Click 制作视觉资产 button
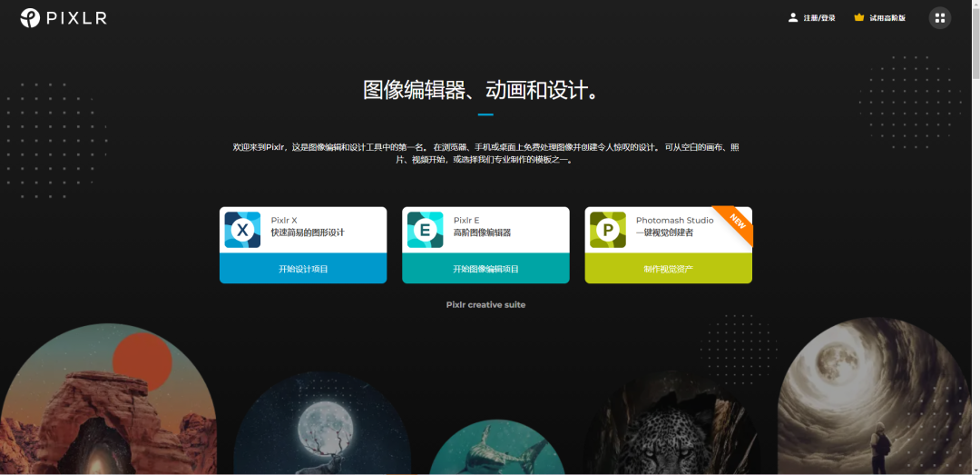 pos(668,269)
